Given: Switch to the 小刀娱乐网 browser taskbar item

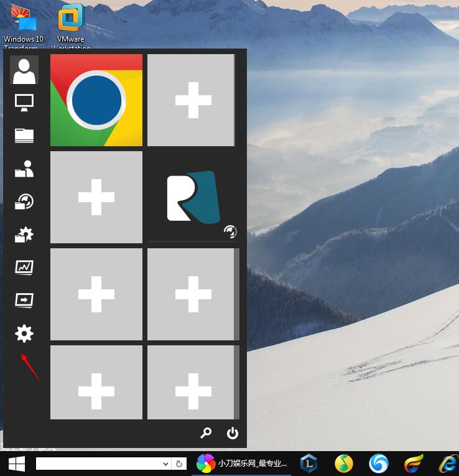Looking at the screenshot, I should (241, 464).
